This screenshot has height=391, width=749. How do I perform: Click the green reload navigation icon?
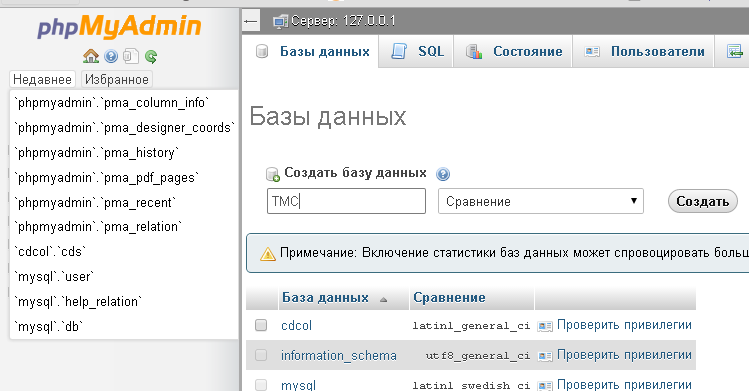(151, 57)
